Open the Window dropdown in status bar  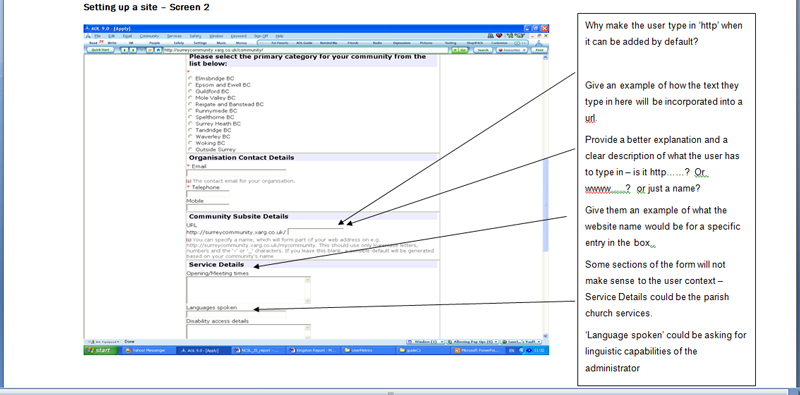pyautogui.click(x=425, y=341)
